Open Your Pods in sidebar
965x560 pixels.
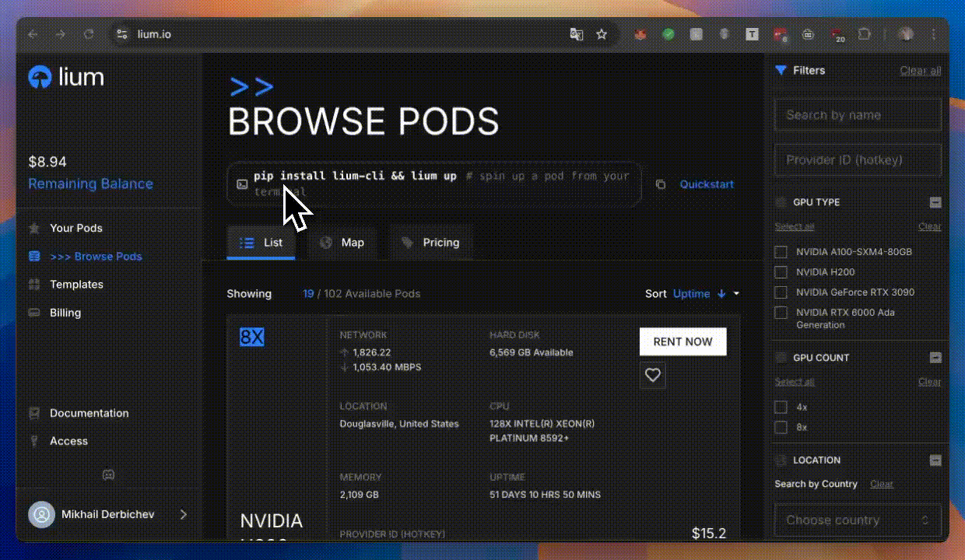tap(76, 228)
